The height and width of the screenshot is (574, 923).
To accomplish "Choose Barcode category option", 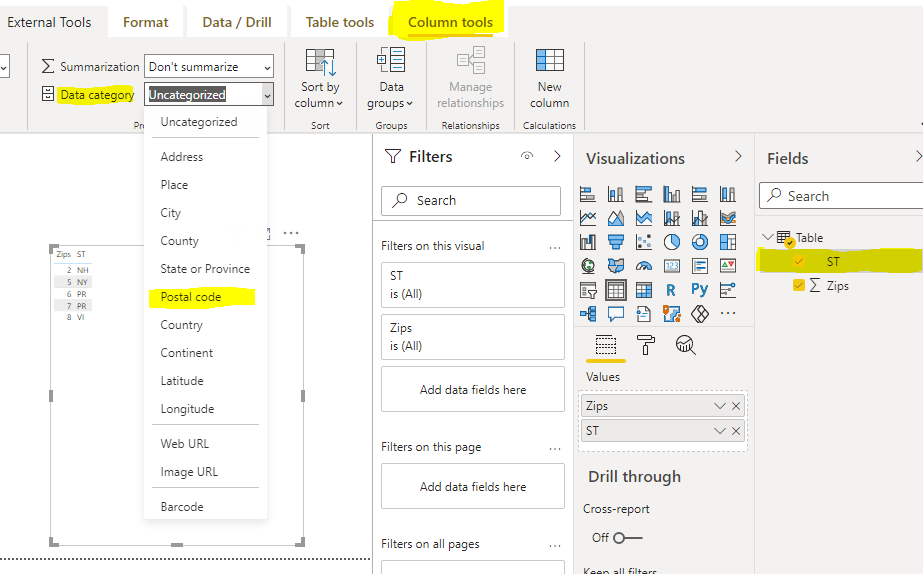I will coord(182,506).
